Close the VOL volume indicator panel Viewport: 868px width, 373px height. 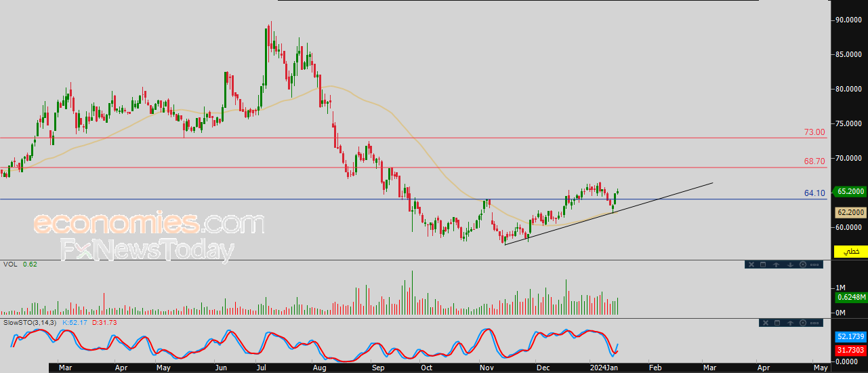click(751, 264)
